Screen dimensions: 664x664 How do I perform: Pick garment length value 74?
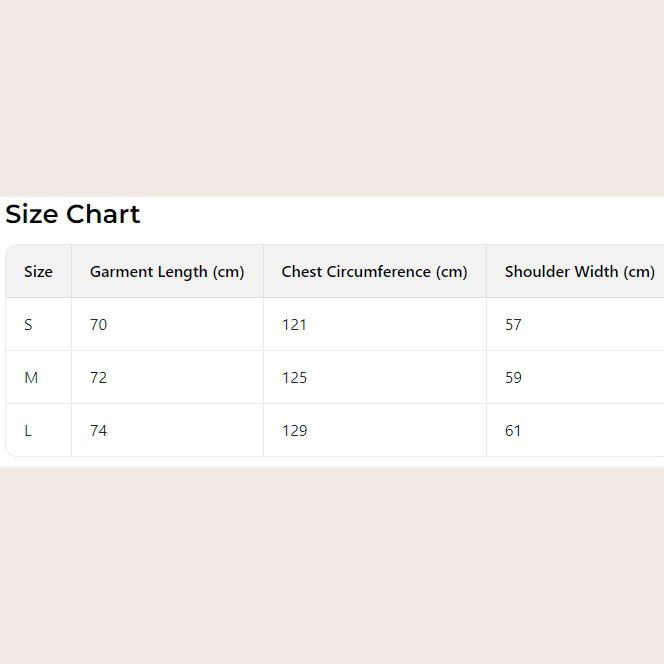[x=98, y=431]
